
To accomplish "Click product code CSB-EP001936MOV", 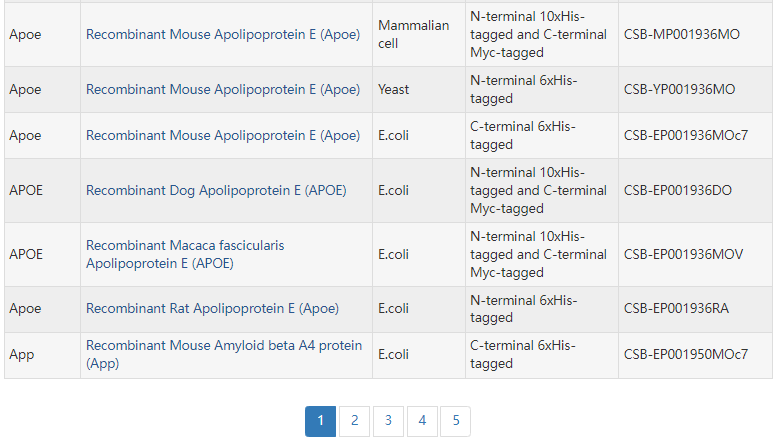I will pyautogui.click(x=683, y=254).
